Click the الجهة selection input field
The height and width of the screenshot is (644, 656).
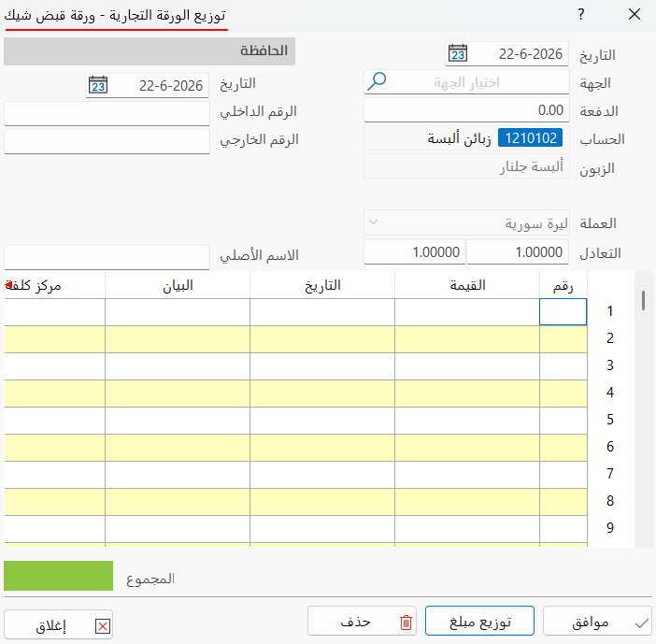tap(466, 81)
